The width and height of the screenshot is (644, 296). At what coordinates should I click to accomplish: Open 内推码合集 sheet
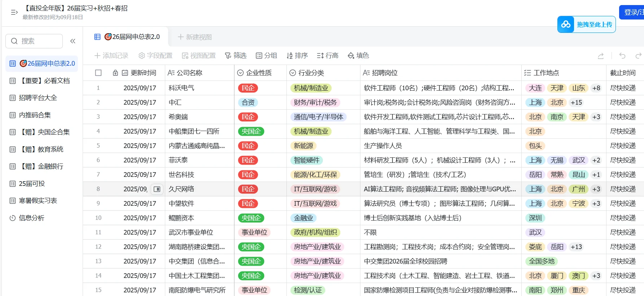point(42,115)
